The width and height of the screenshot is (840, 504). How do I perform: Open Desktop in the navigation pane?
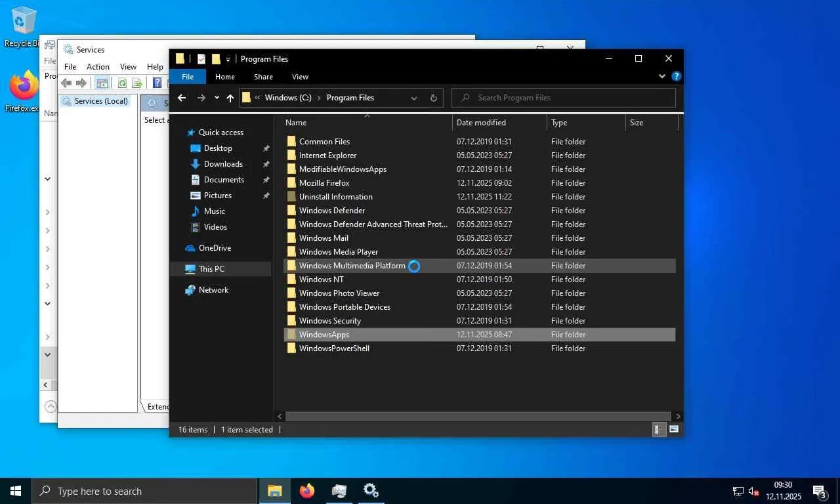pos(218,148)
